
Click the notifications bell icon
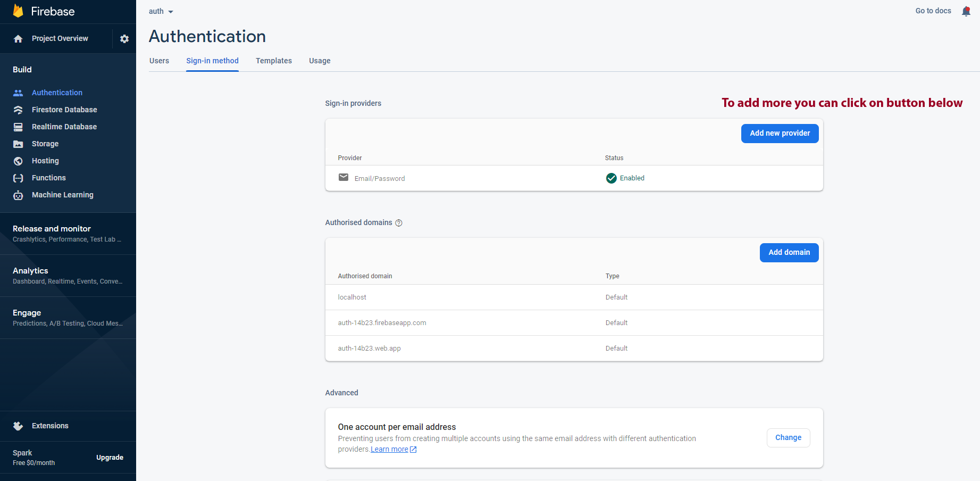[x=966, y=11]
